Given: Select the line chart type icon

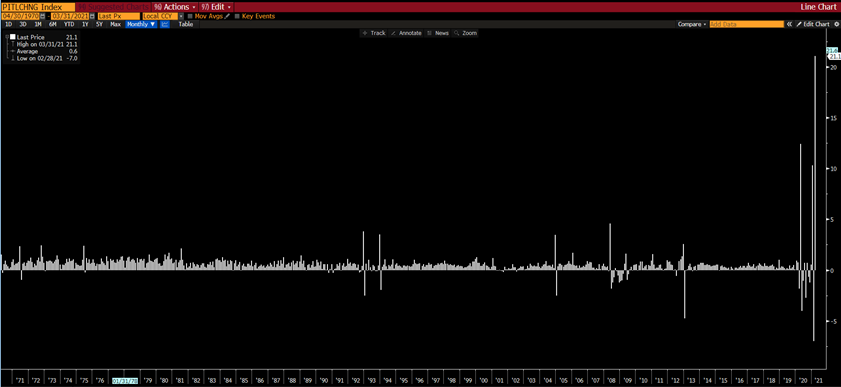Looking at the screenshot, I should pyautogui.click(x=165, y=24).
